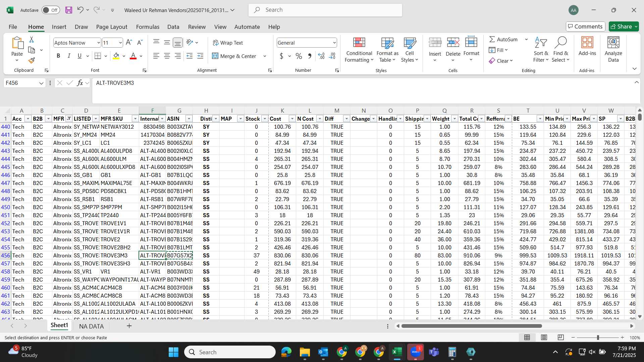This screenshot has width=644, height=362.
Task: Open the File tab
Action: coord(13,27)
